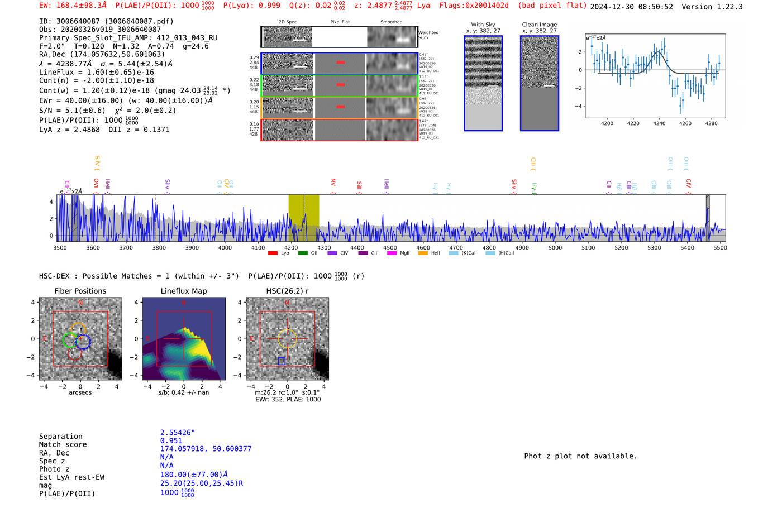Click the S/N = 5.1(±0.6) line
This screenshot has width=782, height=532.
click(x=107, y=111)
